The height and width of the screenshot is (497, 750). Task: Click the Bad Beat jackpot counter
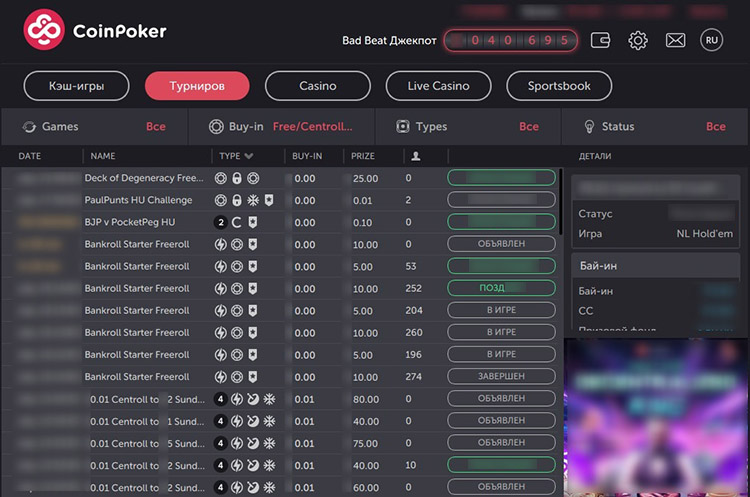click(510, 40)
